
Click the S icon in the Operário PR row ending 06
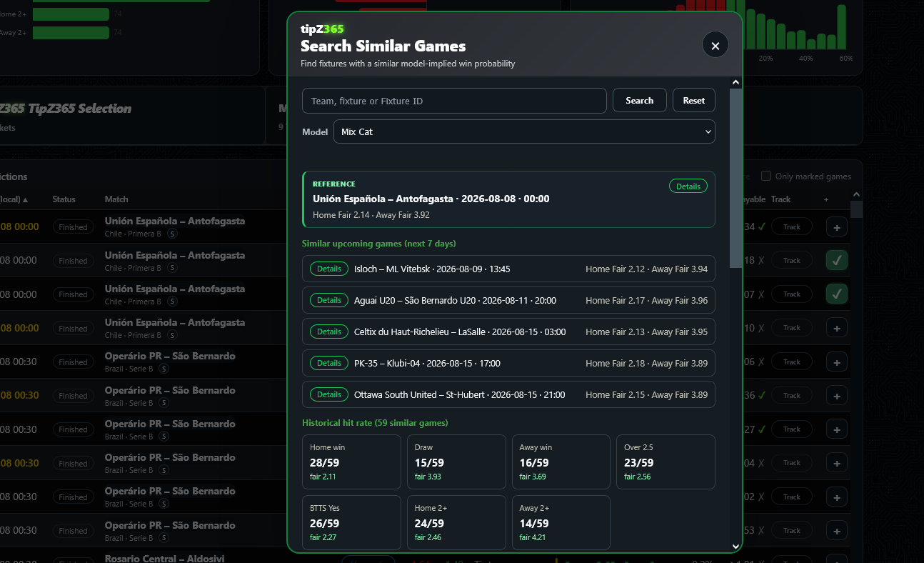pos(164,369)
